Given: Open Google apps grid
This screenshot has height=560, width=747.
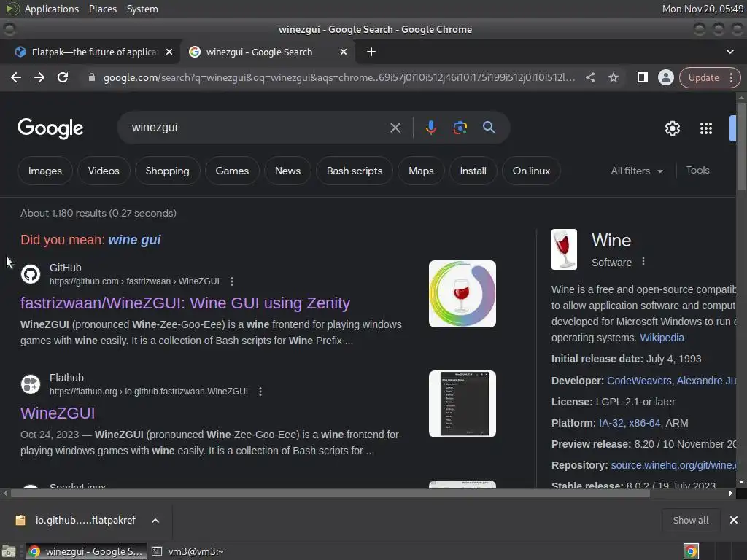Looking at the screenshot, I should pyautogui.click(x=705, y=128).
